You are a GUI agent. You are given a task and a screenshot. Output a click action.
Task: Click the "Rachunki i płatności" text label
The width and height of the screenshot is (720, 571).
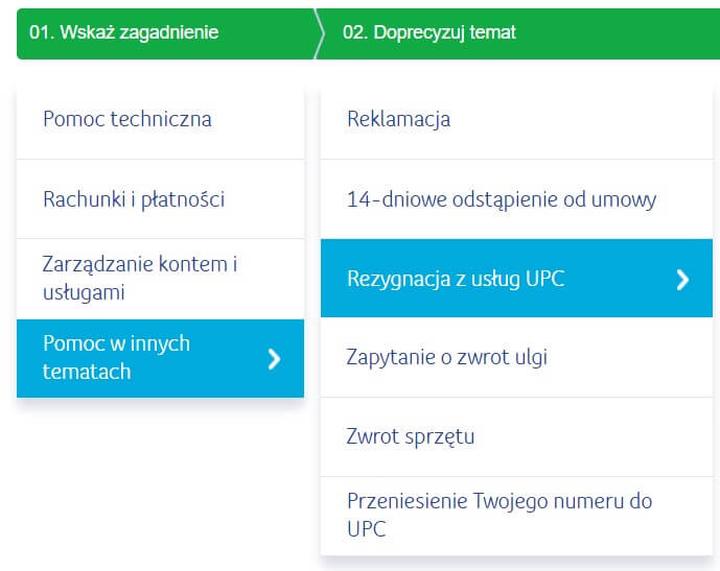pos(133,199)
